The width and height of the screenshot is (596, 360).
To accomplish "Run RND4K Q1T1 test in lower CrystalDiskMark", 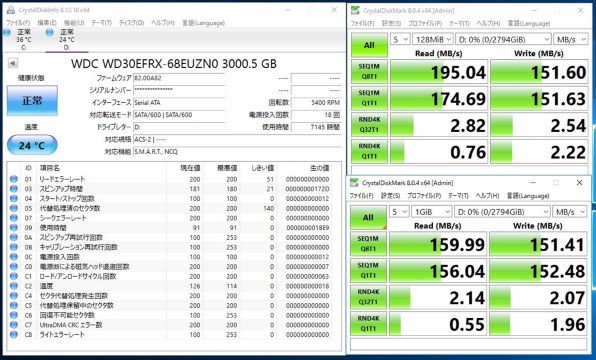I will click(x=368, y=324).
